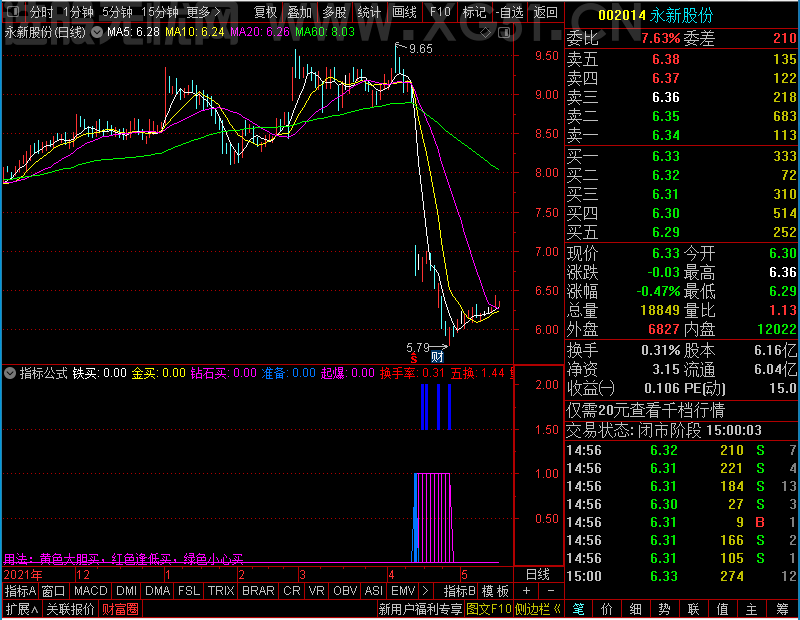
Task: Select the 15分钟 period
Action: (x=160, y=12)
